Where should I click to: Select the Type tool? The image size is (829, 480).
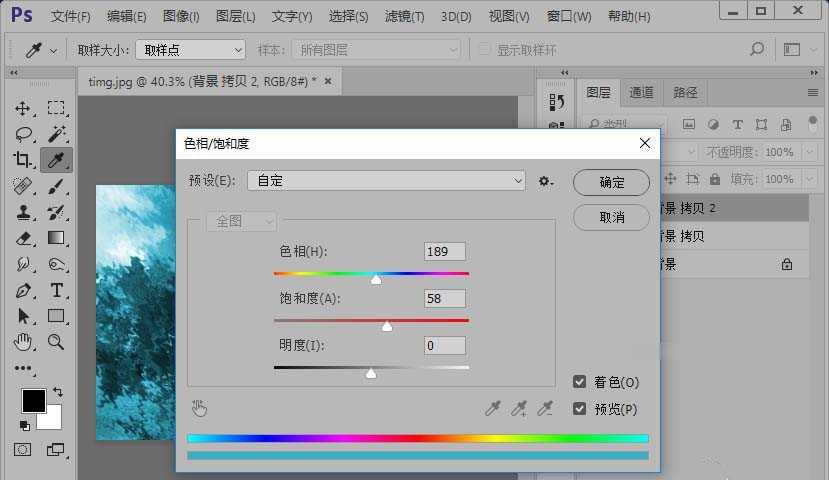tap(56, 290)
